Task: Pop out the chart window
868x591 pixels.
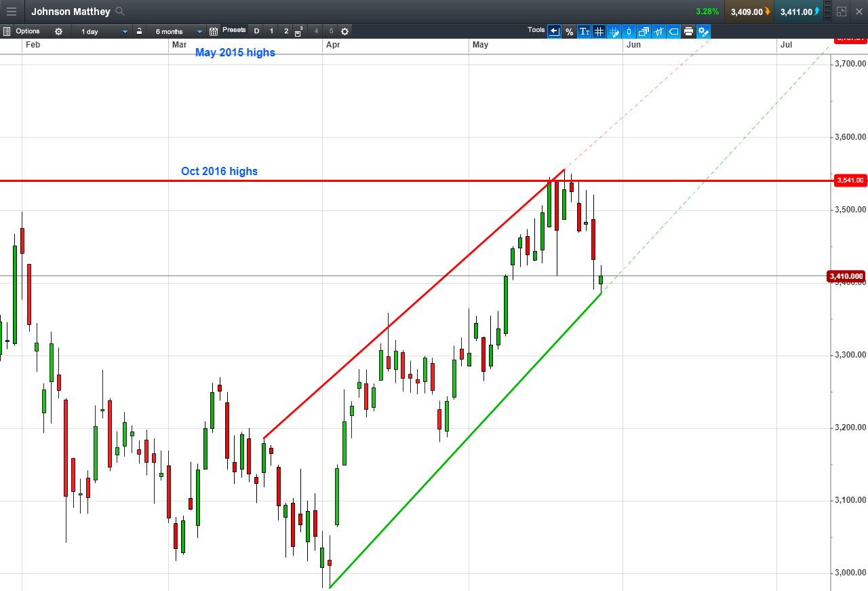Action: [842, 12]
